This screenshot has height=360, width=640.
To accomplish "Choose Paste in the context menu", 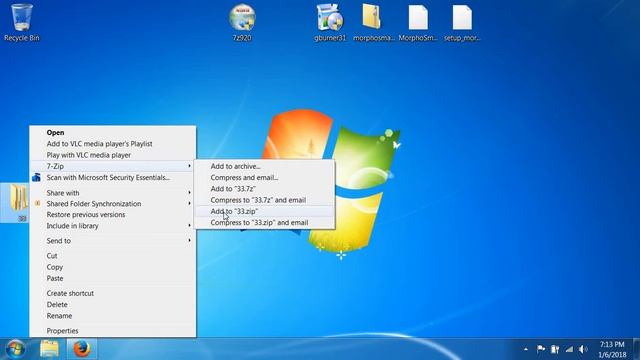I will tap(113, 278).
